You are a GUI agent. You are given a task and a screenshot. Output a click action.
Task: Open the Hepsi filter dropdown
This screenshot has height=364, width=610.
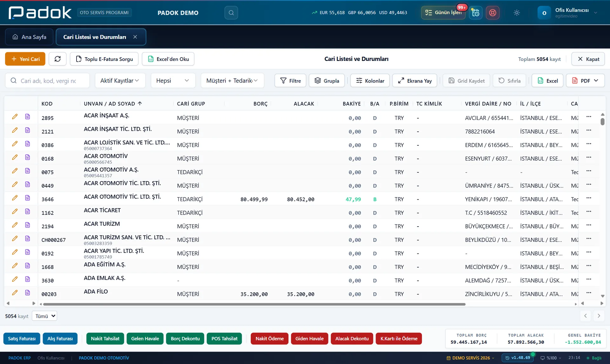coord(173,81)
